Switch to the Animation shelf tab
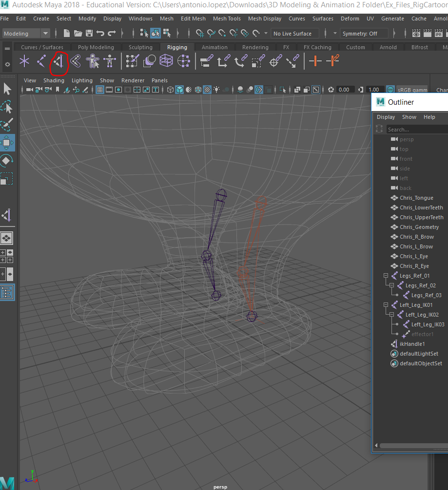448x490 pixels. pyautogui.click(x=214, y=47)
